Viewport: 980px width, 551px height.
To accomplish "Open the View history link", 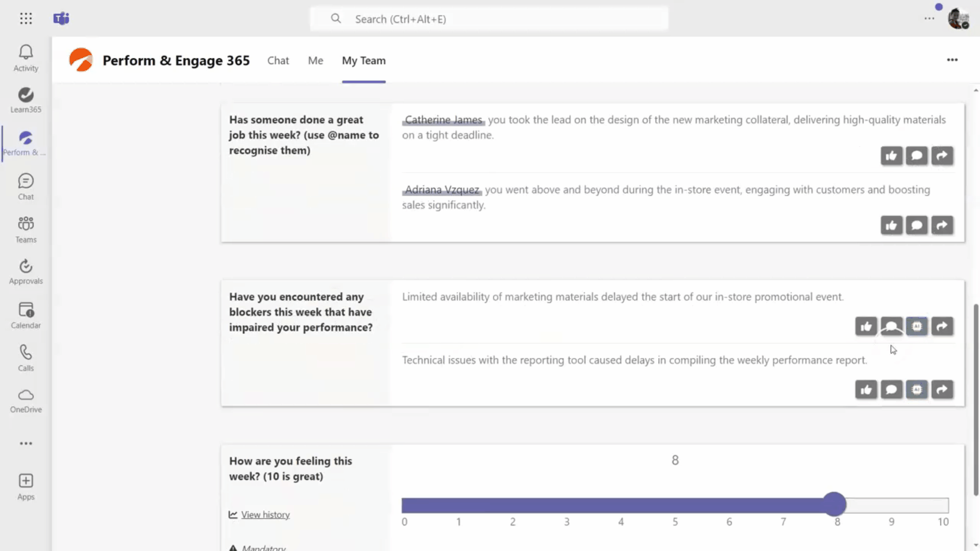I will (265, 515).
